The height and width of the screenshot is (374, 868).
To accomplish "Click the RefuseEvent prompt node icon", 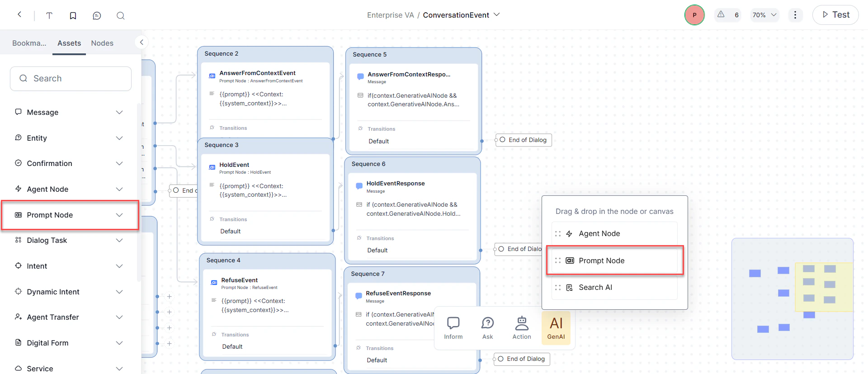I will (x=214, y=283).
